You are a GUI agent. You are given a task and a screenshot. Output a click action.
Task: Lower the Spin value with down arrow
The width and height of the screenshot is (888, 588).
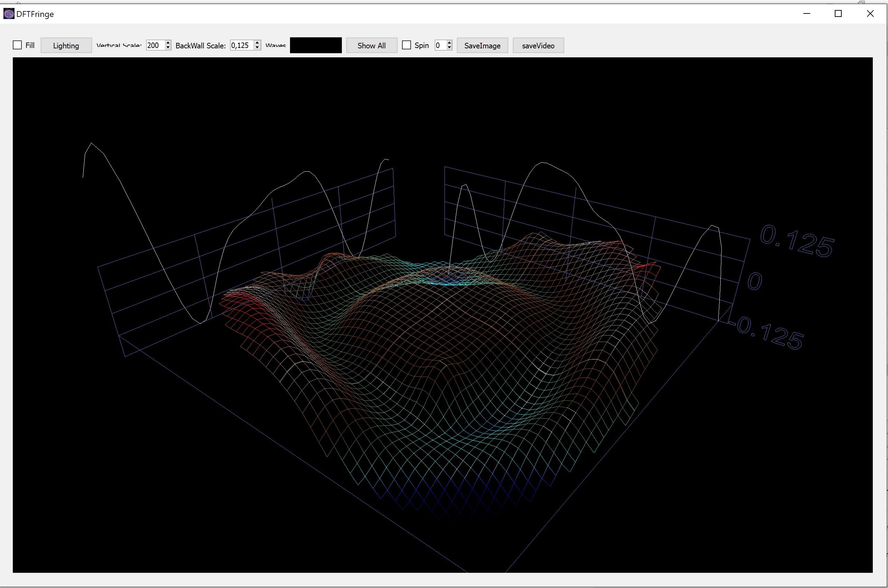(x=449, y=48)
